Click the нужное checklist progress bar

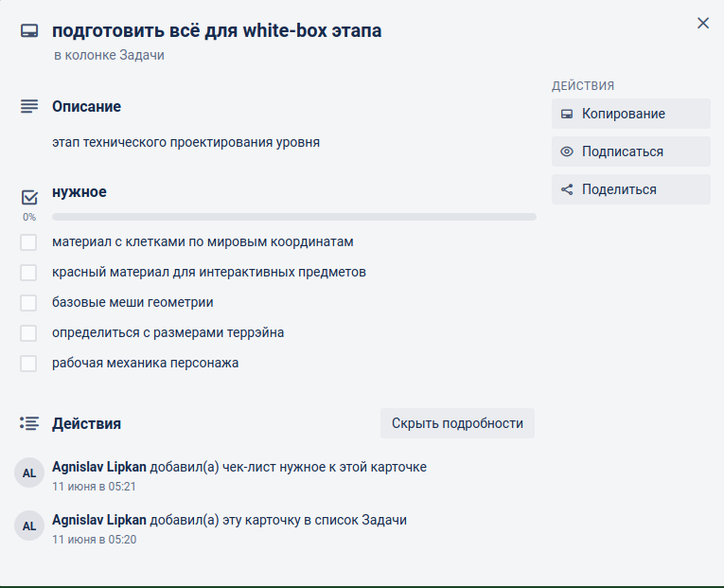294,217
